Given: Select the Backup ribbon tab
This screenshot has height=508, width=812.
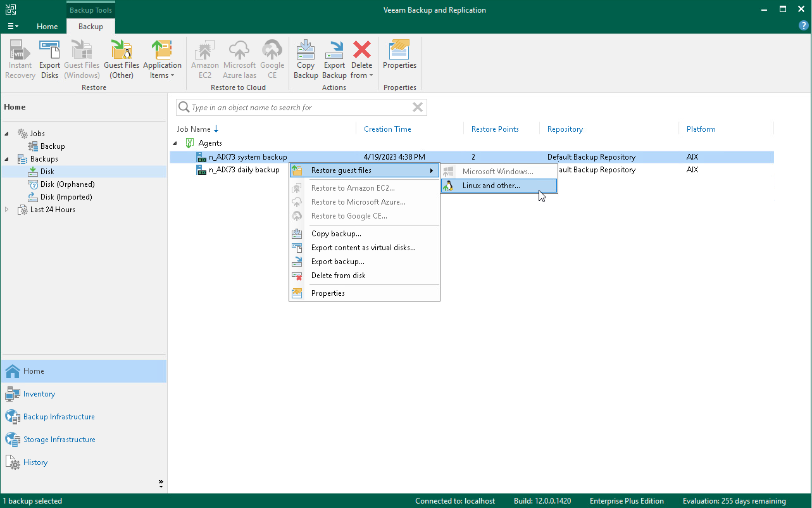Looking at the screenshot, I should click(x=91, y=27).
